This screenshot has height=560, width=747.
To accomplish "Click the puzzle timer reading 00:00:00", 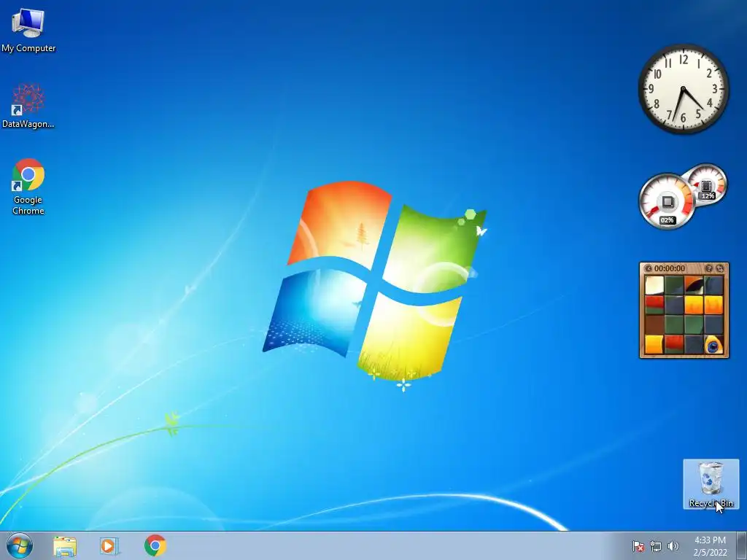I will (670, 268).
